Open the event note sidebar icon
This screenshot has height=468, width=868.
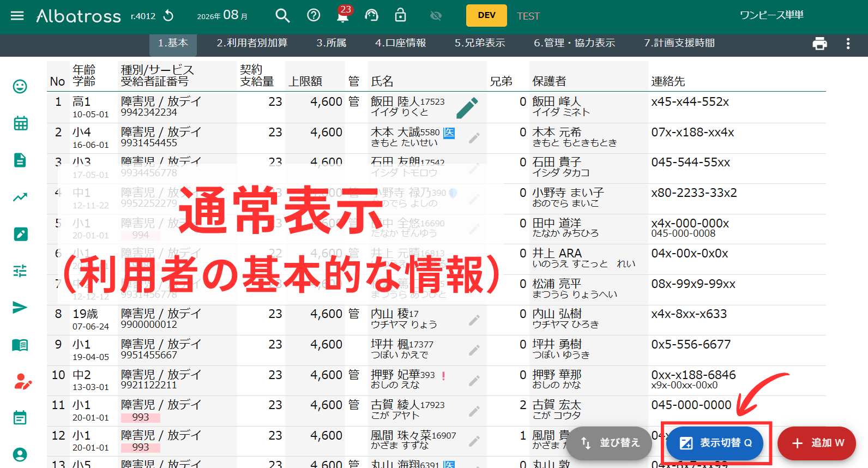click(x=20, y=418)
